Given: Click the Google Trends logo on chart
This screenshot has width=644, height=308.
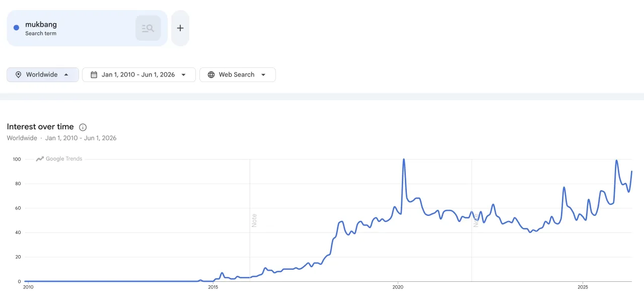Looking at the screenshot, I should pyautogui.click(x=59, y=159).
